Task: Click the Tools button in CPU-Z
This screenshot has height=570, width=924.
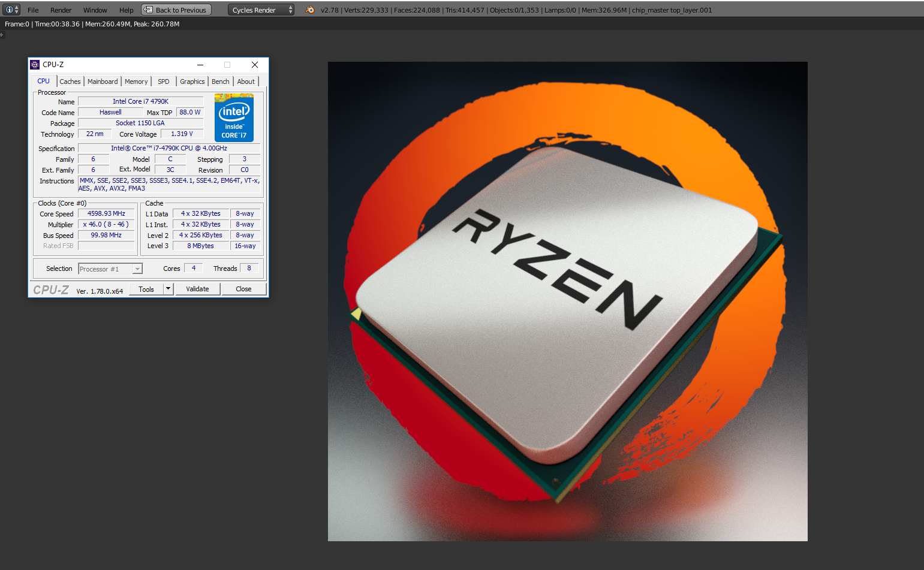Action: [146, 289]
